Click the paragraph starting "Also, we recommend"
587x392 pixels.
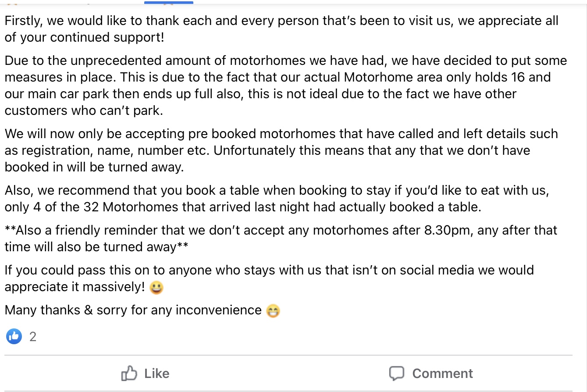coord(277,199)
